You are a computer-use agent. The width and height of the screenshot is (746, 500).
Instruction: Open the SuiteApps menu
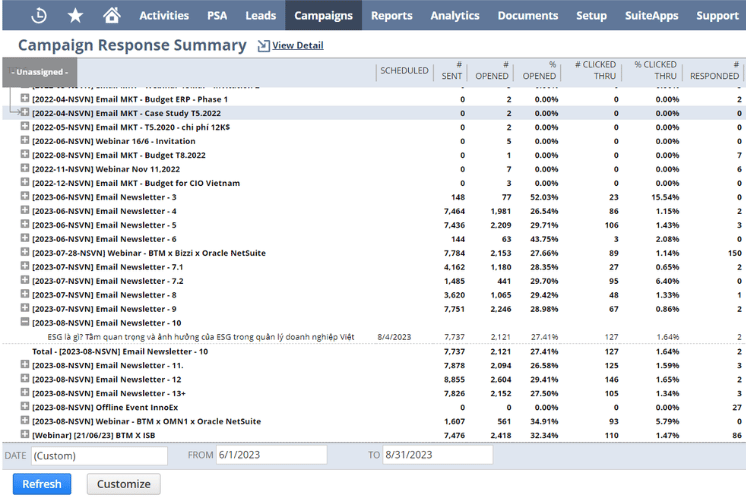[x=651, y=16]
